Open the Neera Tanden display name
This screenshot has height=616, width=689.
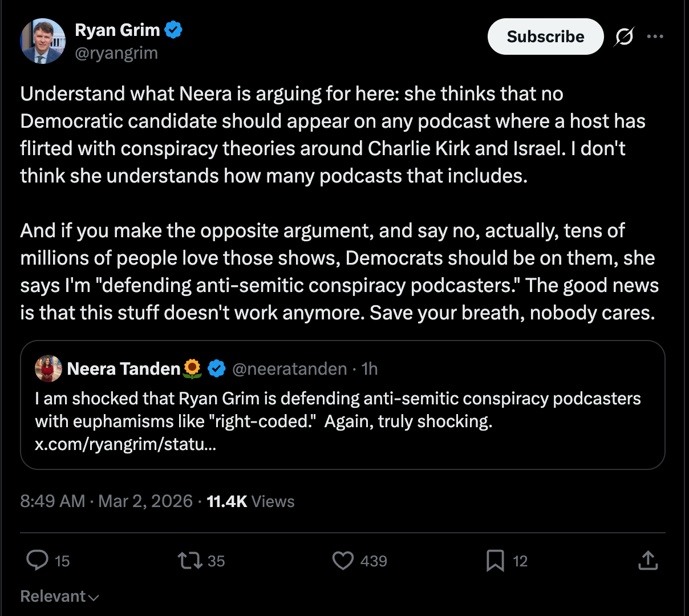(124, 369)
